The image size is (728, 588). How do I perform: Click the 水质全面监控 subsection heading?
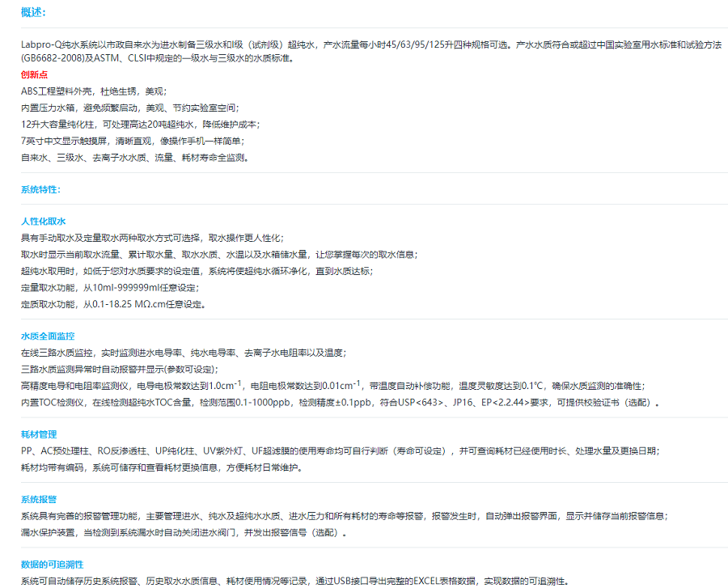(x=48, y=336)
